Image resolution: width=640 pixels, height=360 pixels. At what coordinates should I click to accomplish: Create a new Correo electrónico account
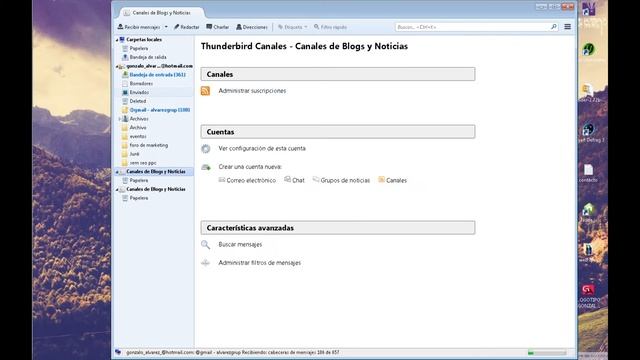[x=247, y=180]
